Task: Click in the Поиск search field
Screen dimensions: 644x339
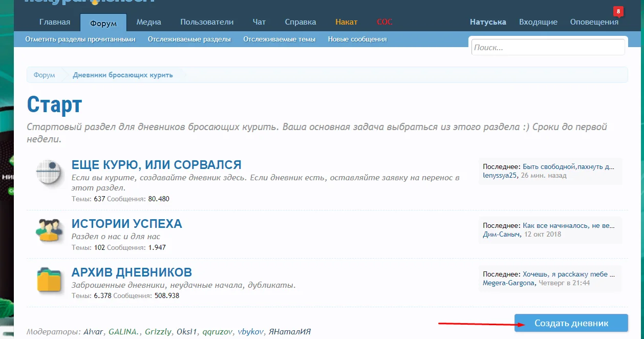Action: (x=548, y=47)
